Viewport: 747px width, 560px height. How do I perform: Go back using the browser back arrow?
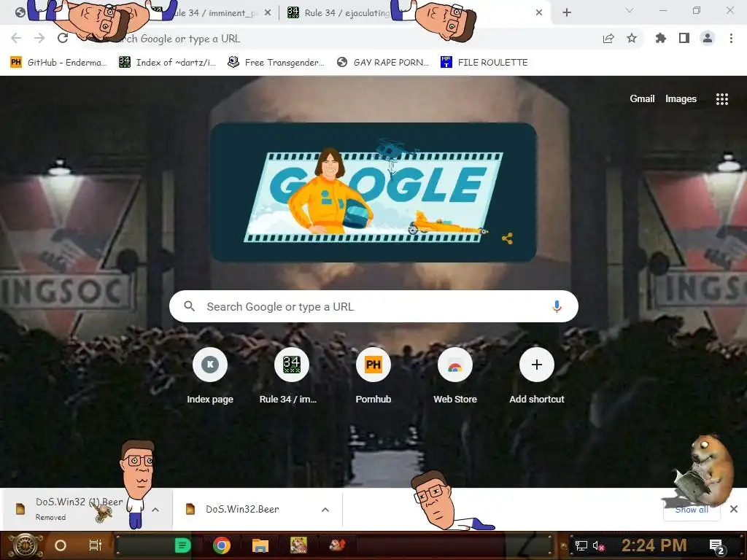[16, 38]
